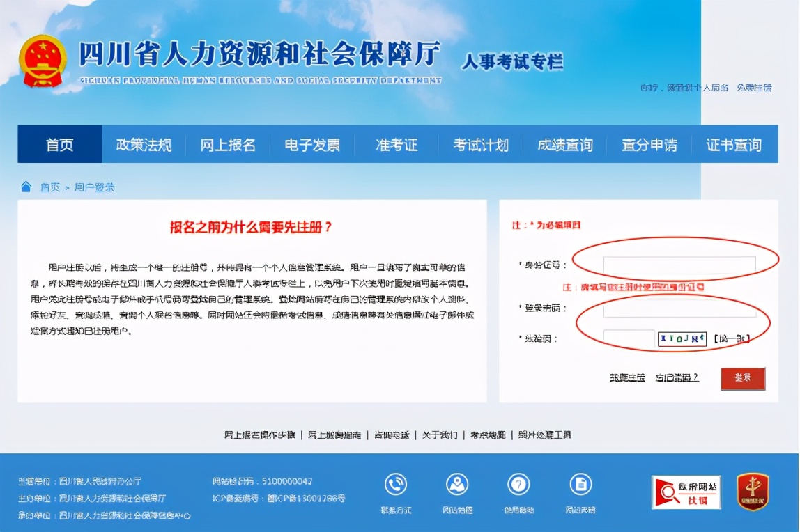Image resolution: width=800 pixels, height=532 pixels.
Task: Click the national emblem logo in the header
Action: click(43, 61)
